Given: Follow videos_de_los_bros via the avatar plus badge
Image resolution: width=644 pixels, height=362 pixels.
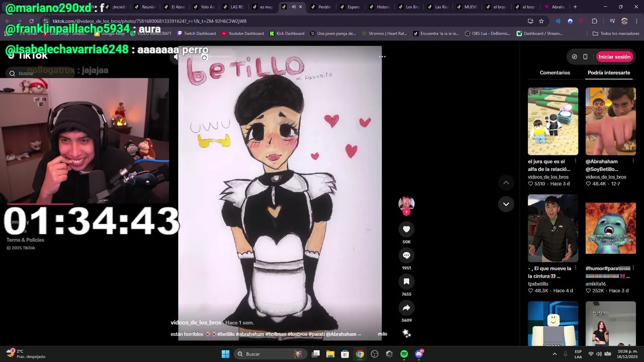Looking at the screenshot, I should [x=407, y=212].
